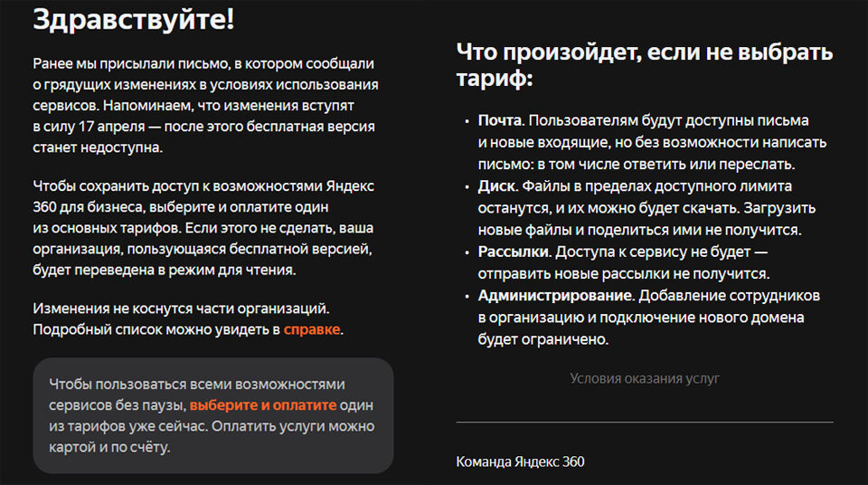Click the line "будет ограничено."
868x485 pixels.
[543, 339]
